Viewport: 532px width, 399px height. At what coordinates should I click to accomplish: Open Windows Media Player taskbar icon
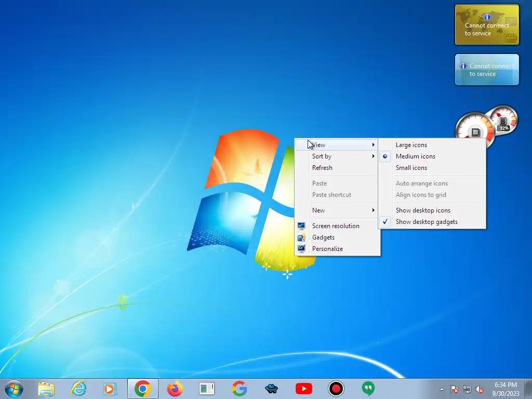coord(110,389)
